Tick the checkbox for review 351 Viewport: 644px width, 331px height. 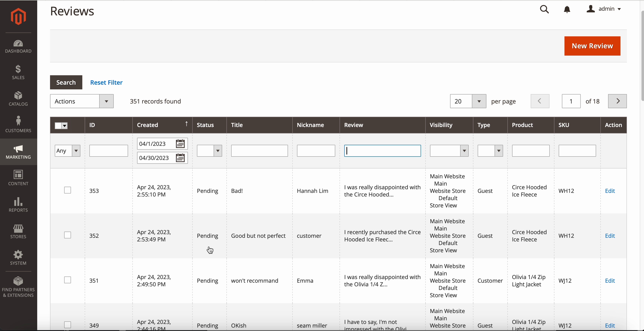68,280
